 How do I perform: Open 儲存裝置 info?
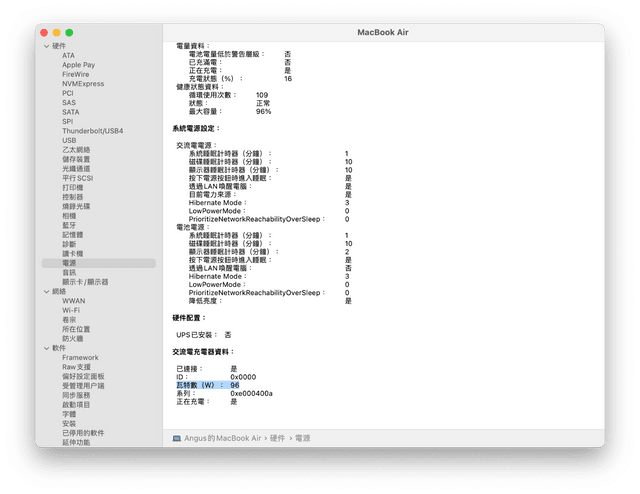[76, 159]
